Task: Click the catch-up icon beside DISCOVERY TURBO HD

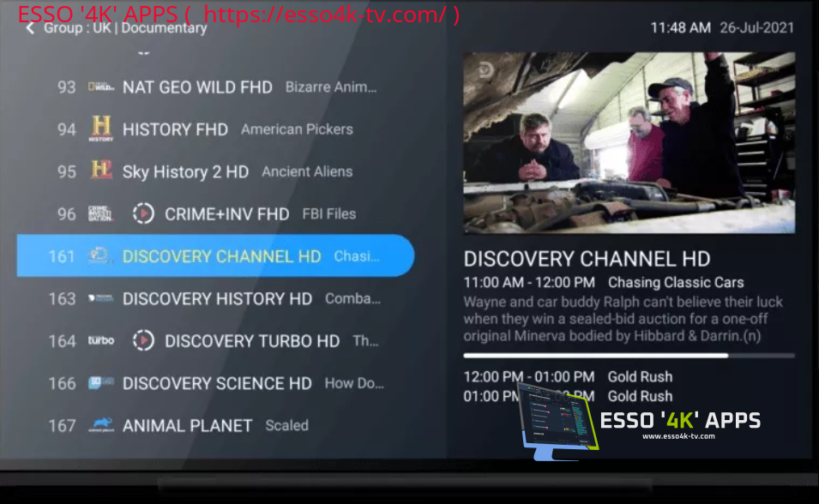Action: (143, 340)
